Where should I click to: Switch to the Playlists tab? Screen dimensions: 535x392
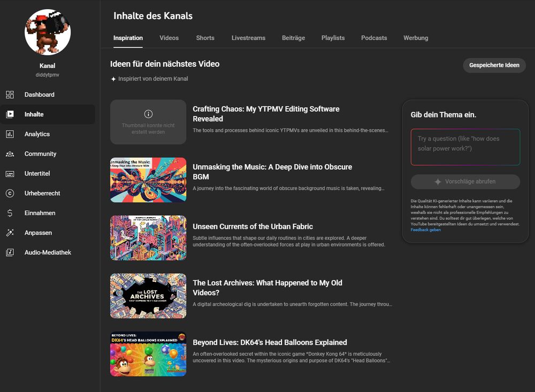pyautogui.click(x=333, y=38)
